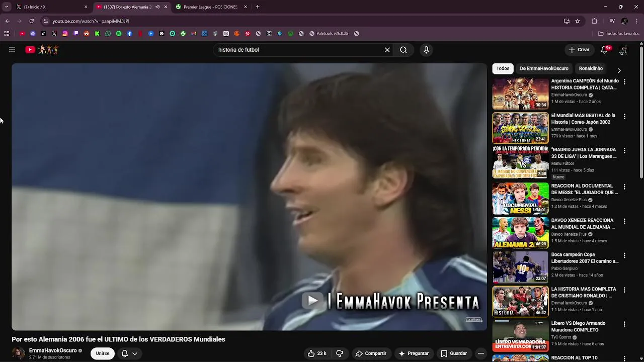This screenshot has width=644, height=362.
Task: Open Boca campeón Copa Libertadores 2007 thumbnail
Action: [x=520, y=267]
